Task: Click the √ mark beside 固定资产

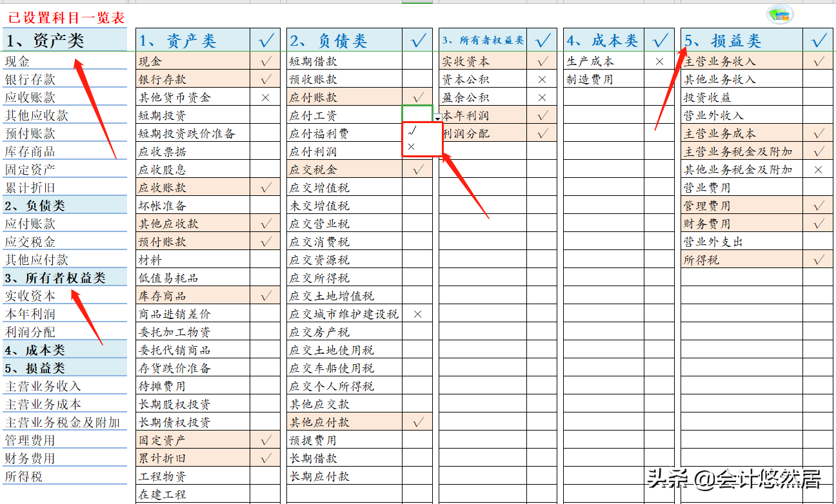Action: tap(265, 440)
